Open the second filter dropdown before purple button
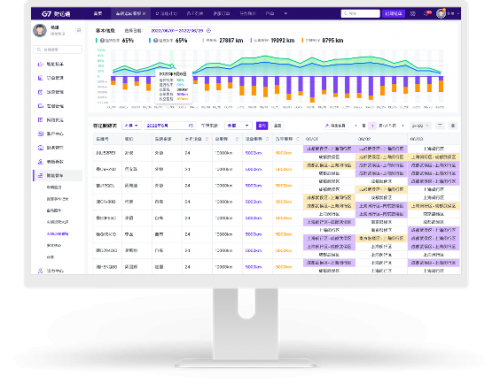500x390 pixels. (238, 126)
